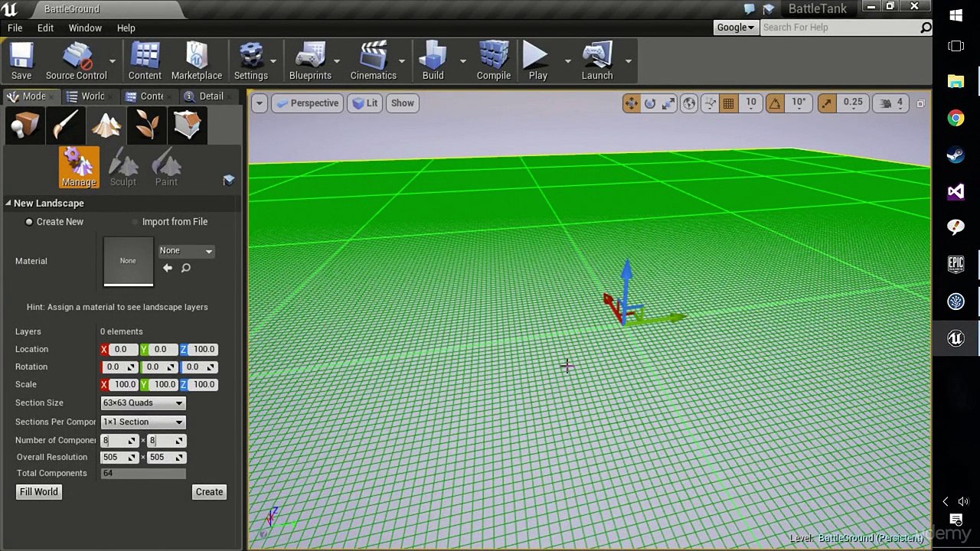Viewport: 980px width, 551px height.
Task: Open the Google search provider dropdown
Action: (x=735, y=28)
